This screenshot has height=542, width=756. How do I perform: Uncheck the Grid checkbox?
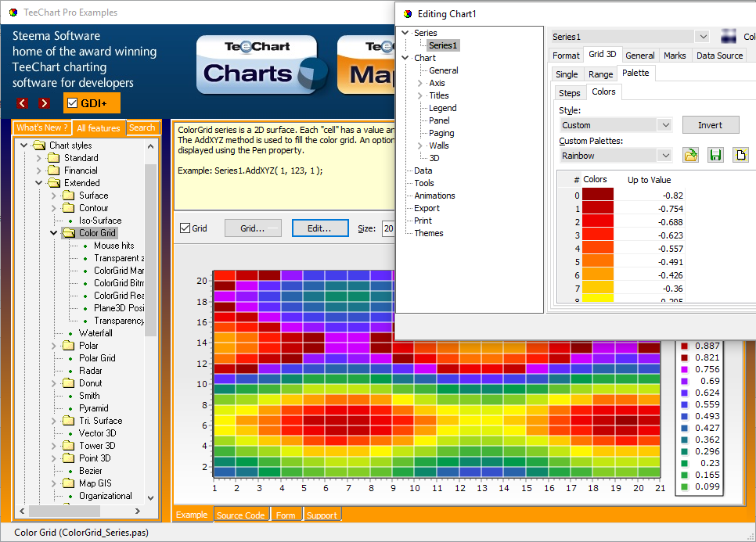click(185, 228)
